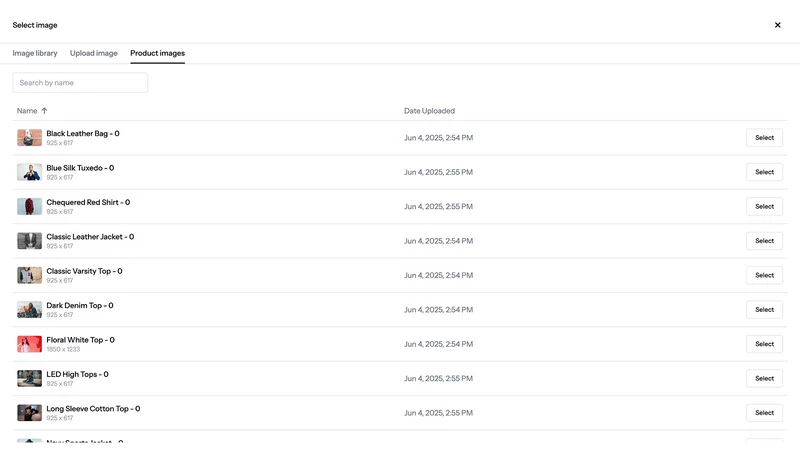This screenshot has height=450, width=800.
Task: Select the Classic Varsity Top image
Action: 764,275
